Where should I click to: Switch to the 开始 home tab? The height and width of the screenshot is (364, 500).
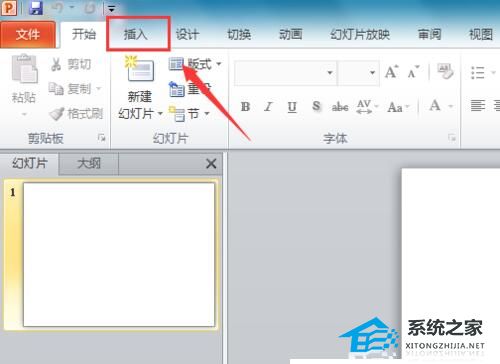point(84,34)
